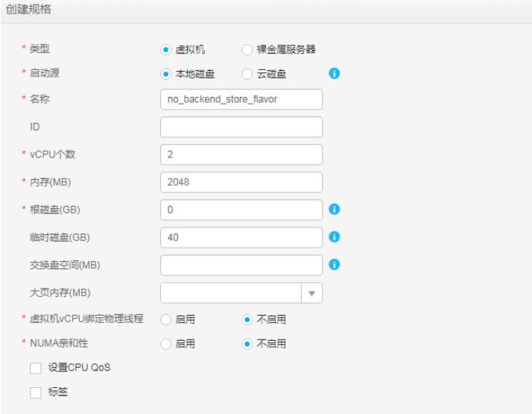
Task: Click the 根磁盘(GB) field showing 0
Action: click(x=241, y=210)
